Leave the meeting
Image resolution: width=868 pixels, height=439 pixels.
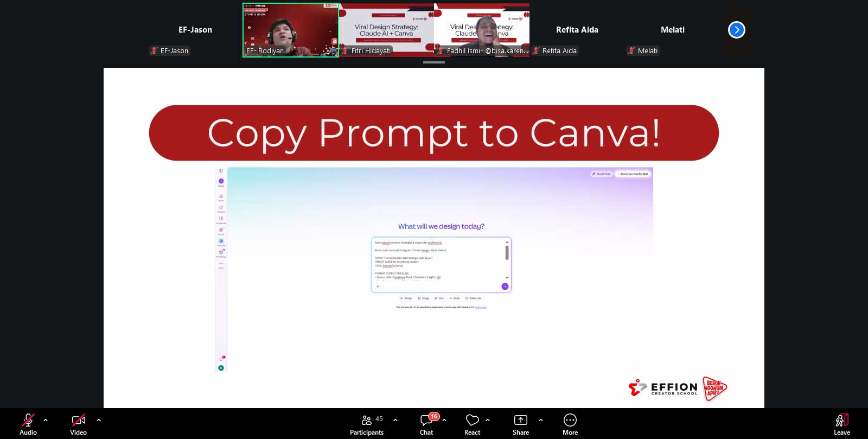842,424
